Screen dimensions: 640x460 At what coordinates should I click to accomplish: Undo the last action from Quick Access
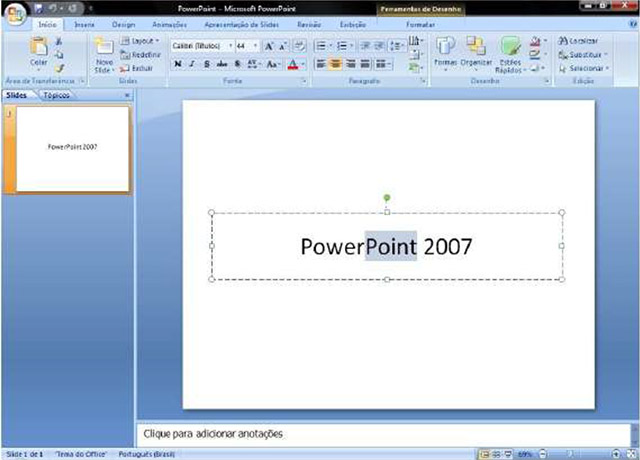(53, 8)
